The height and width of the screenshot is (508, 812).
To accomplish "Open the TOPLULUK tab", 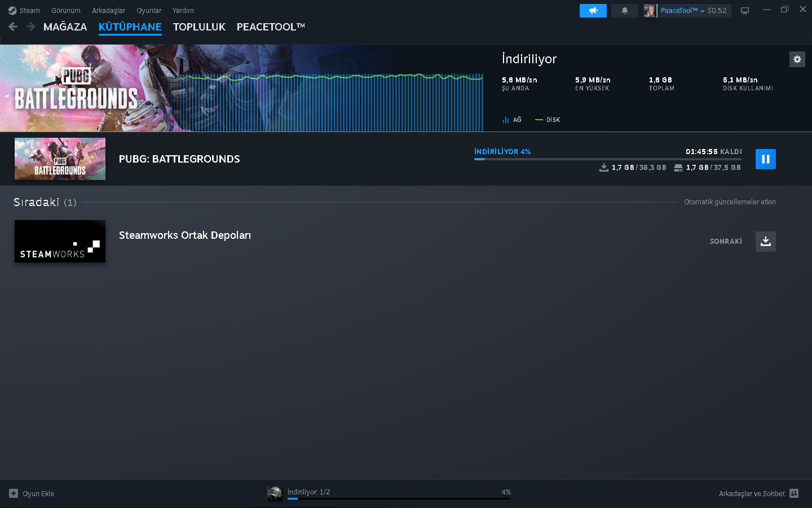I will click(x=199, y=27).
